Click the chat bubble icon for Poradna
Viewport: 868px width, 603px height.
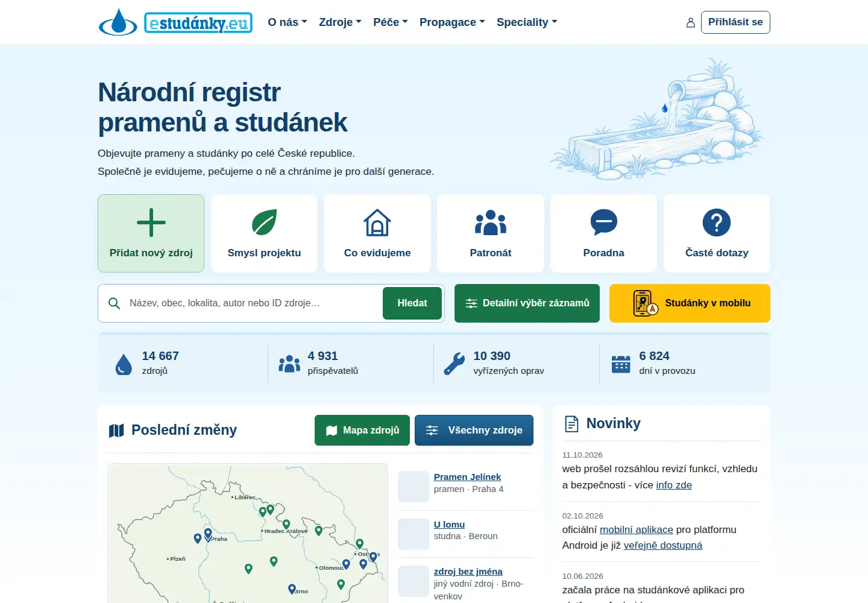(604, 223)
